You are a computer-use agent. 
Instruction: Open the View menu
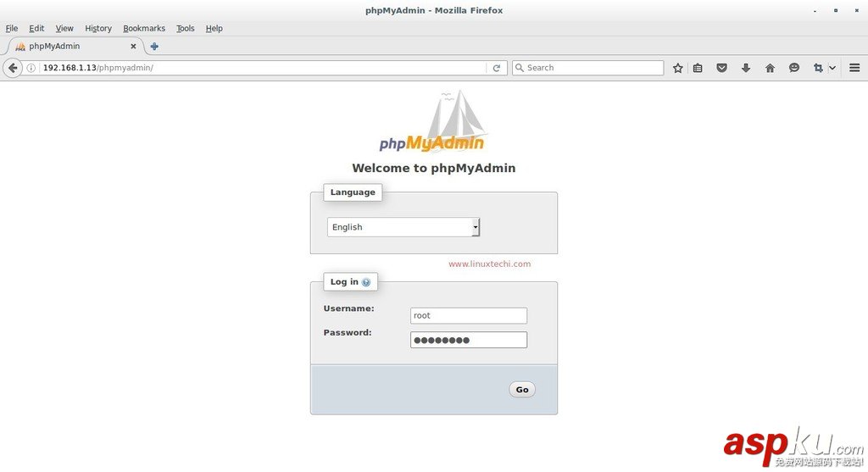[x=64, y=28]
